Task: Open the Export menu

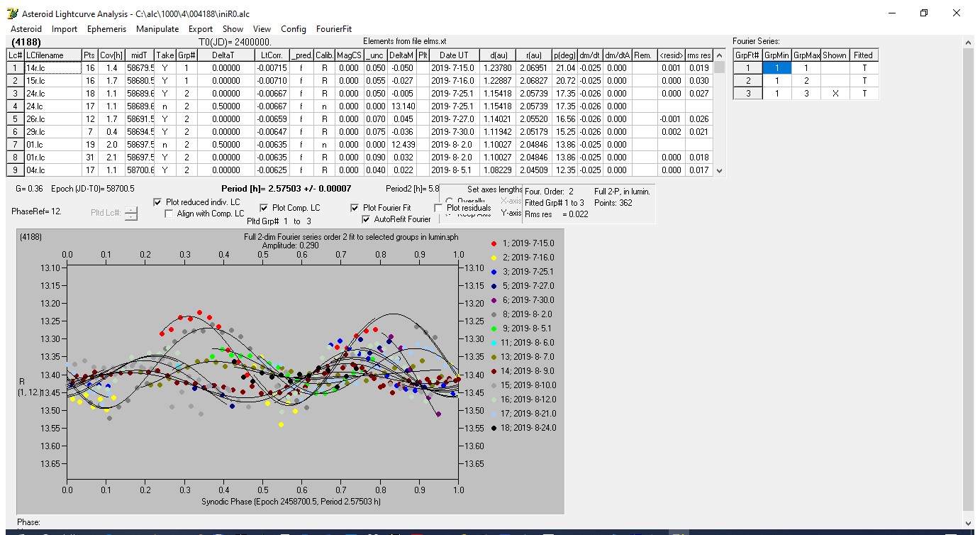Action: pyautogui.click(x=201, y=29)
